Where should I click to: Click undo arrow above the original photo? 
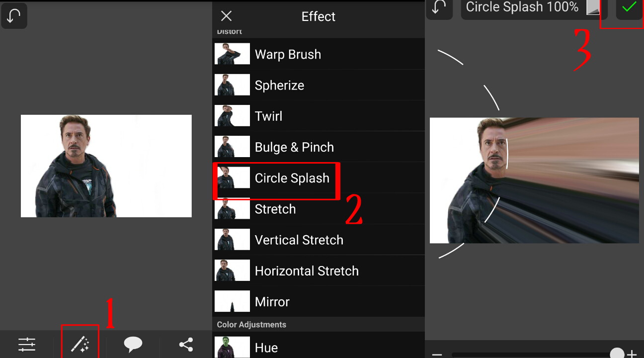14,16
